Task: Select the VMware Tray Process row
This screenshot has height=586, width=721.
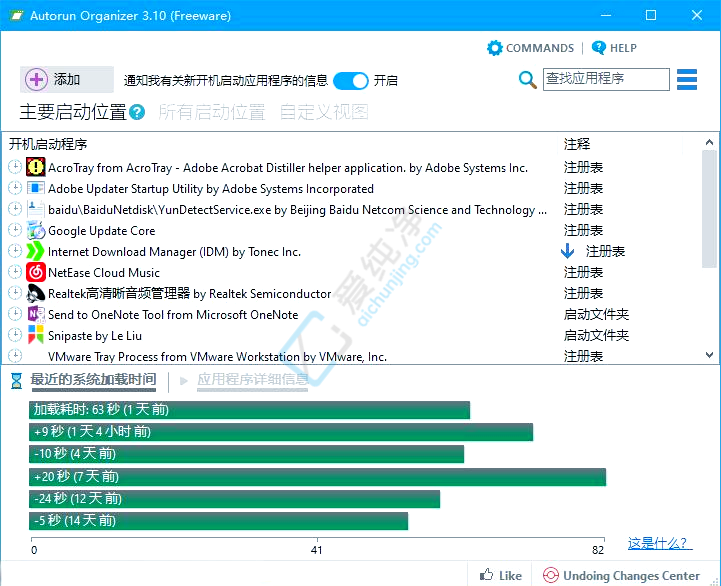Action: (x=352, y=356)
